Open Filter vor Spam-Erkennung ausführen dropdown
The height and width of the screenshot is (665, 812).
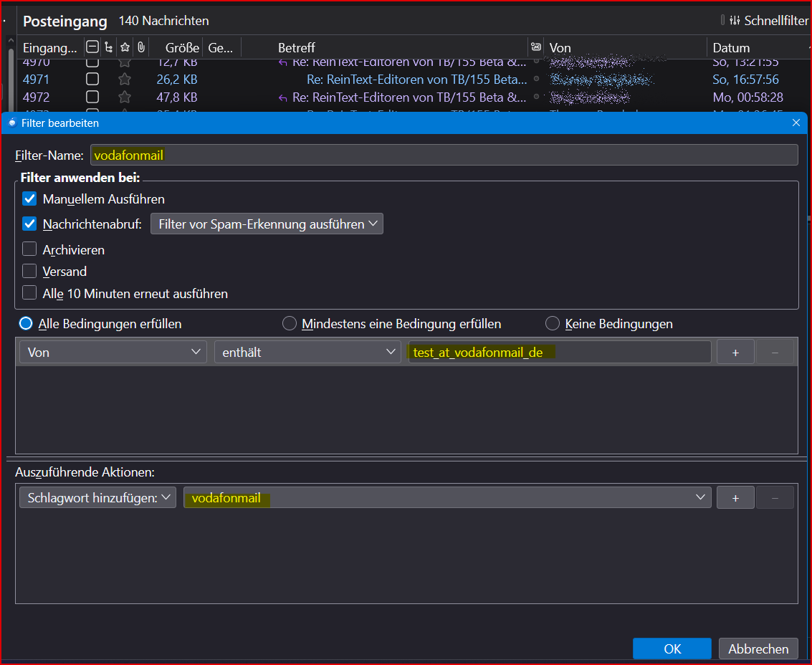[267, 224]
